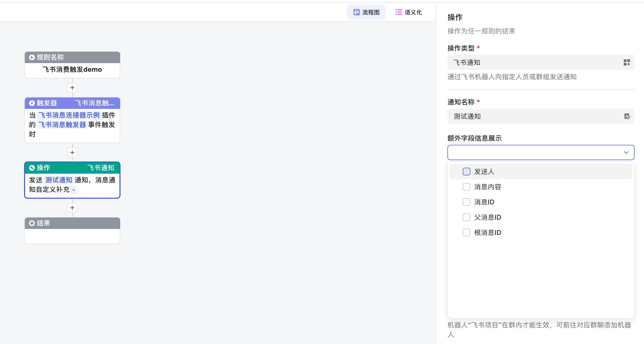The height and width of the screenshot is (344, 644).
Task: Collapse the dropdown using its chevron arrow
Action: point(626,152)
